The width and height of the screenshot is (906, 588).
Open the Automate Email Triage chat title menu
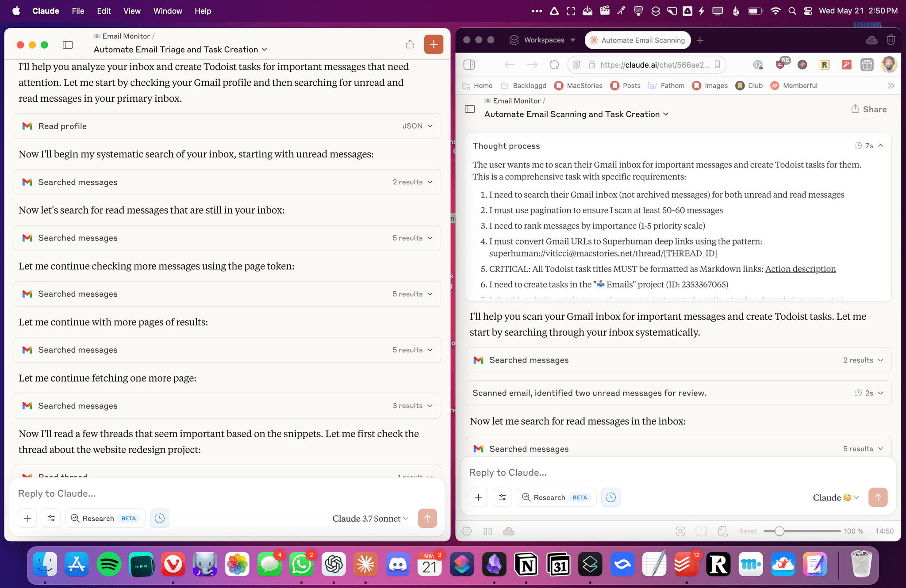point(180,50)
